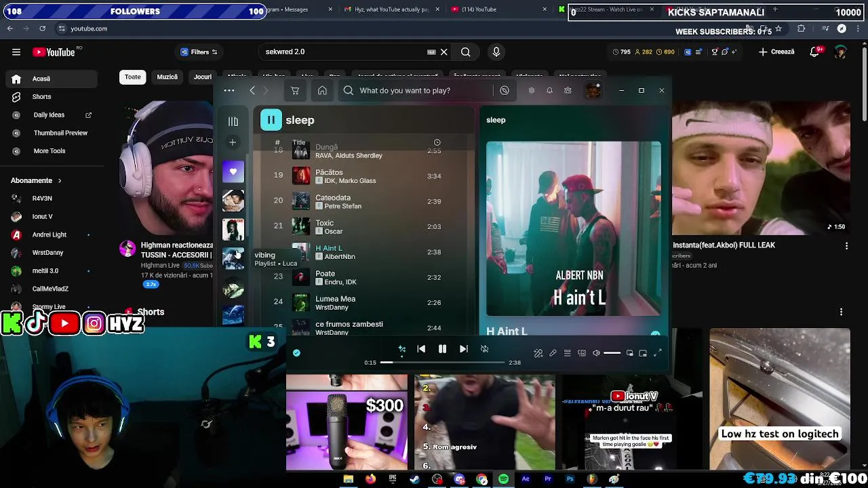Open the music app profile avatar menu

(x=593, y=90)
